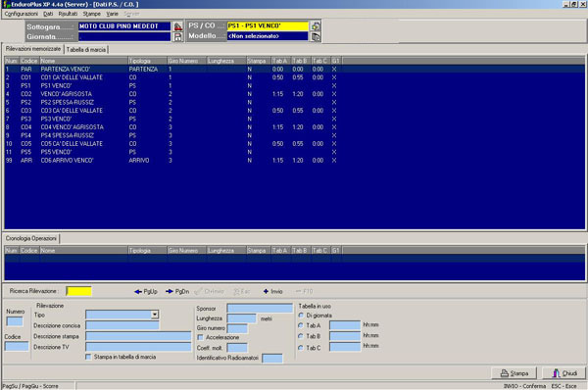The image size is (588, 390).
Task: Click the yellow Ricerca Rilevazione field
Action: (x=78, y=291)
